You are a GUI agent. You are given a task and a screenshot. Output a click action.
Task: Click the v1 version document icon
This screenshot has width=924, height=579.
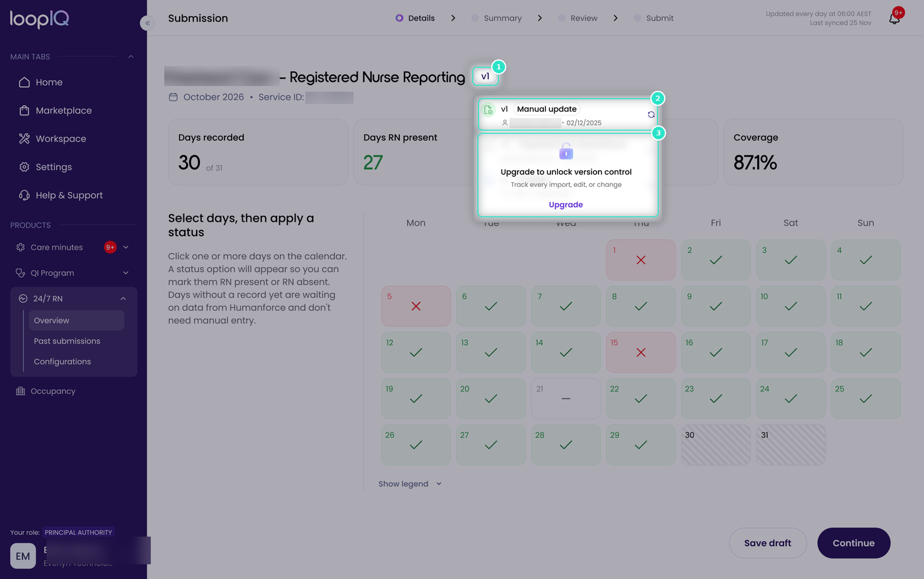pos(488,110)
